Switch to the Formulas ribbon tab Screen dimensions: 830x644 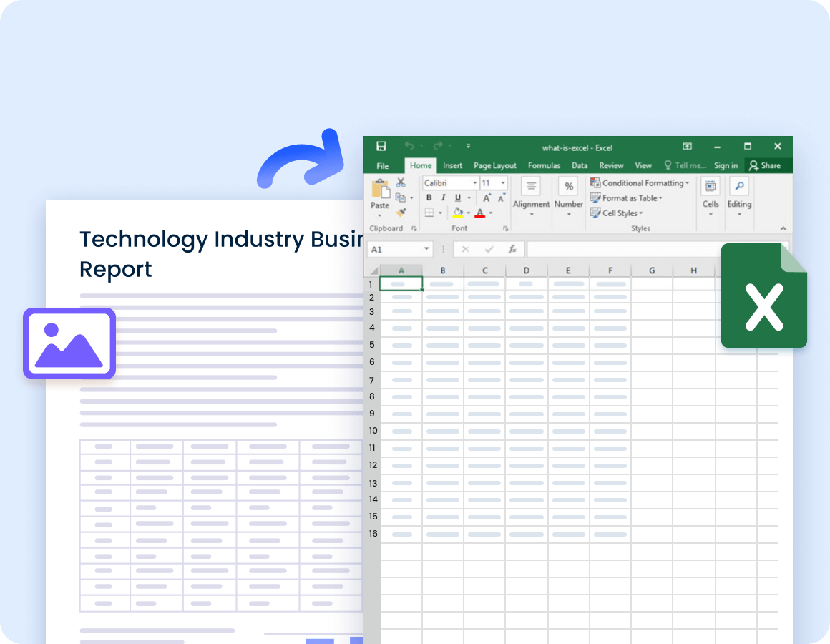544,165
